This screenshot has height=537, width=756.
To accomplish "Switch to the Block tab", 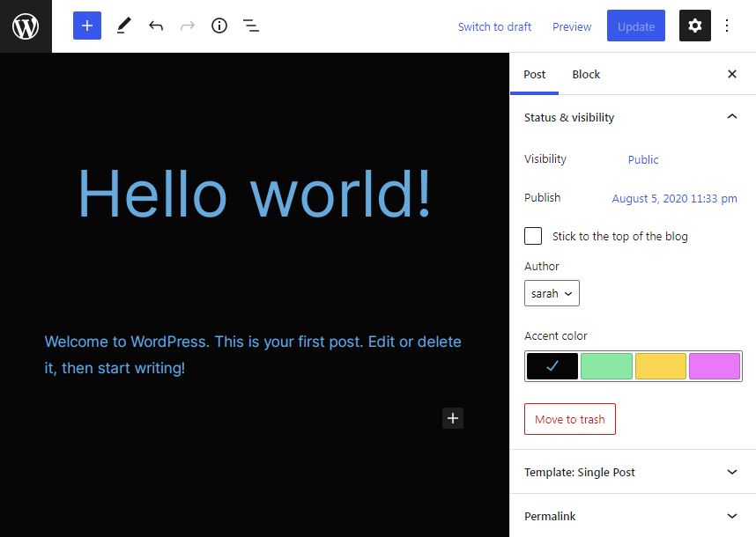I will click(586, 75).
